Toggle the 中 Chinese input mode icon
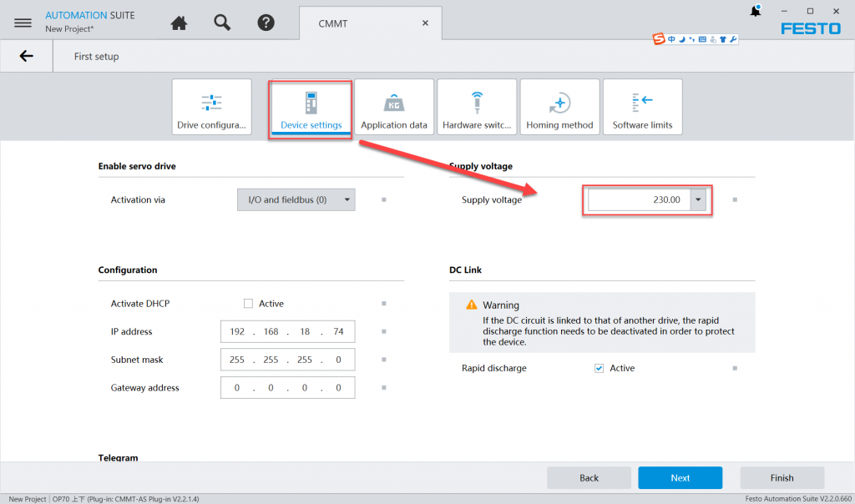Screen dimensions: 855x504 click(x=671, y=39)
